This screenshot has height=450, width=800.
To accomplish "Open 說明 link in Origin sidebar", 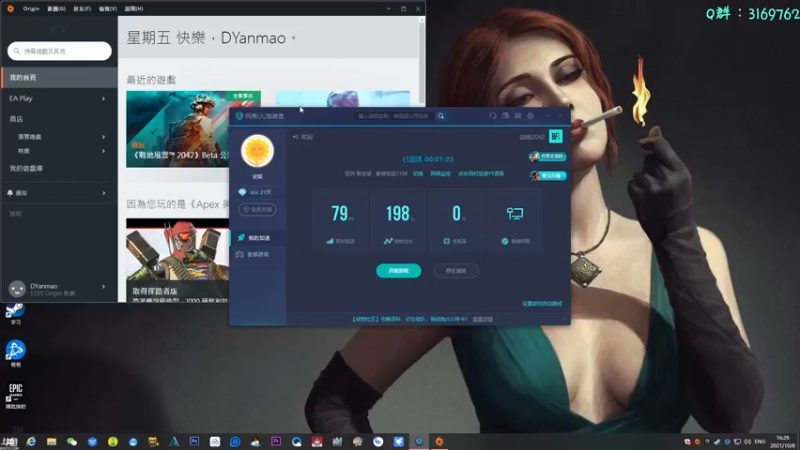I will tap(15, 214).
